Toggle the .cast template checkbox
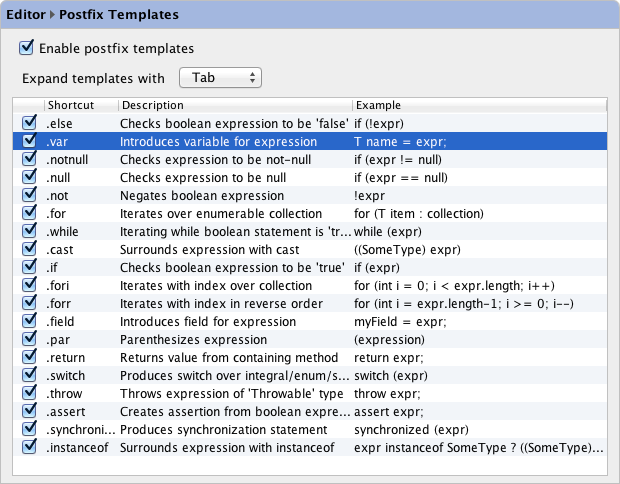The height and width of the screenshot is (484, 620). [x=29, y=250]
